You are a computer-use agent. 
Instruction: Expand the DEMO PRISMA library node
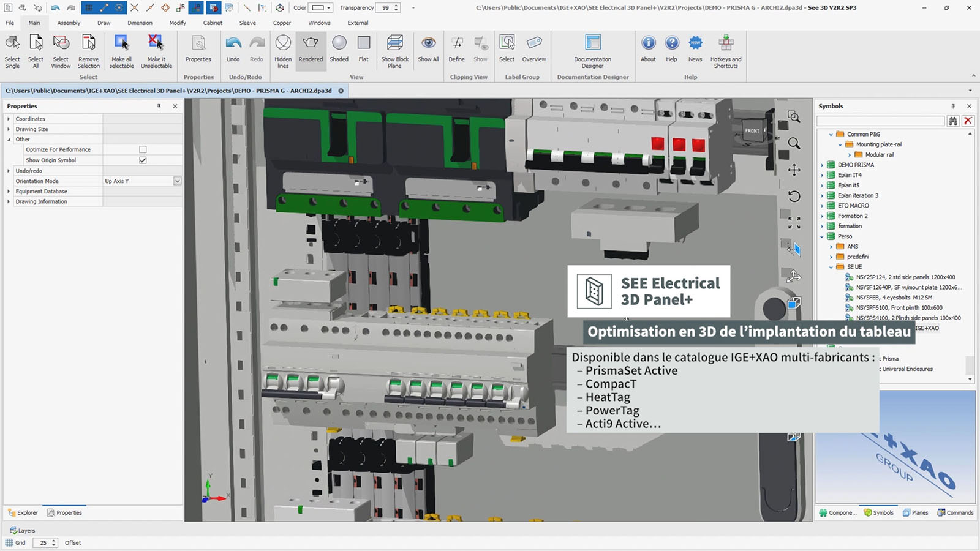click(822, 165)
